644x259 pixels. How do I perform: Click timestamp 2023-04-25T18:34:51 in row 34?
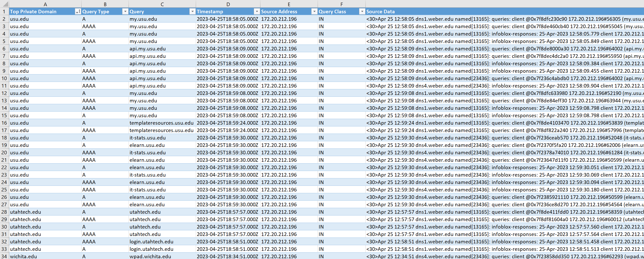228,256
